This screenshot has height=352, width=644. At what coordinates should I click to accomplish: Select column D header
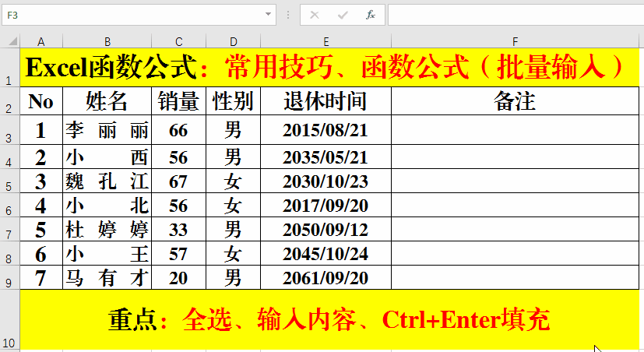pyautogui.click(x=234, y=41)
